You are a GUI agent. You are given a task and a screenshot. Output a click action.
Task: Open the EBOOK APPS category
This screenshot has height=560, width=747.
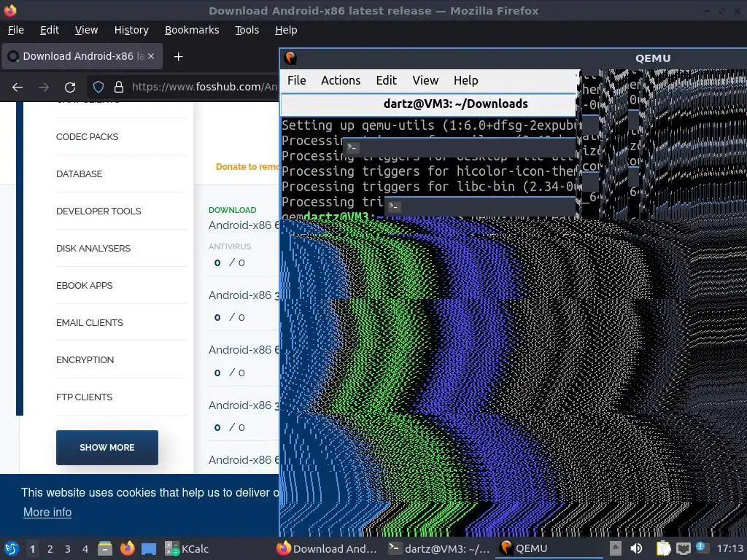[x=85, y=285]
